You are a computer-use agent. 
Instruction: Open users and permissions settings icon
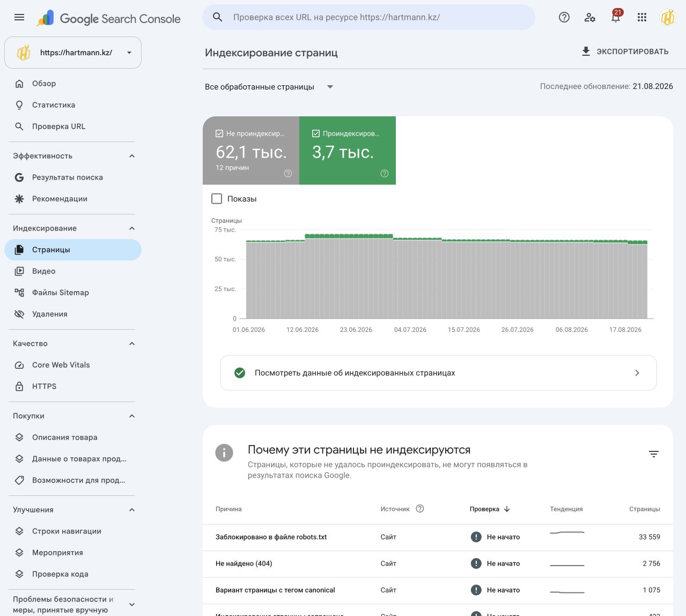pos(590,17)
